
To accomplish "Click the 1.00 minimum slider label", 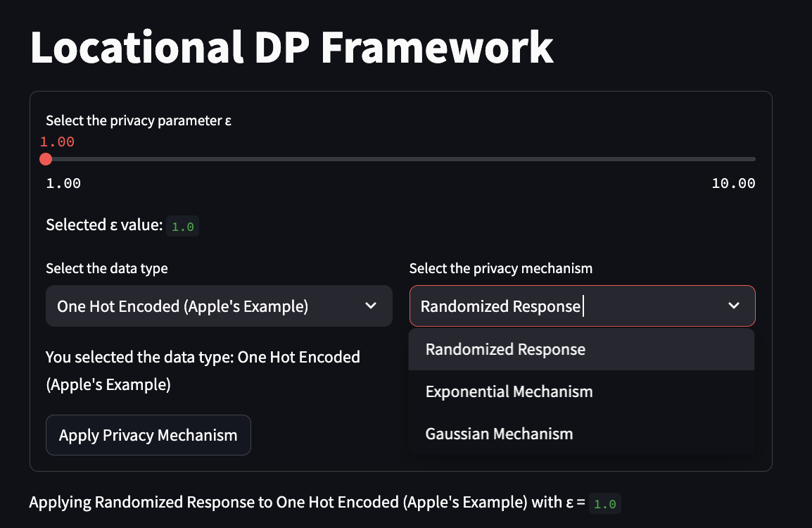I will 63,184.
